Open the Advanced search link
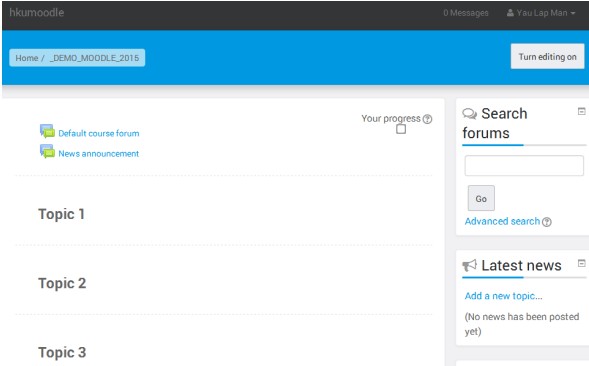 click(x=502, y=221)
